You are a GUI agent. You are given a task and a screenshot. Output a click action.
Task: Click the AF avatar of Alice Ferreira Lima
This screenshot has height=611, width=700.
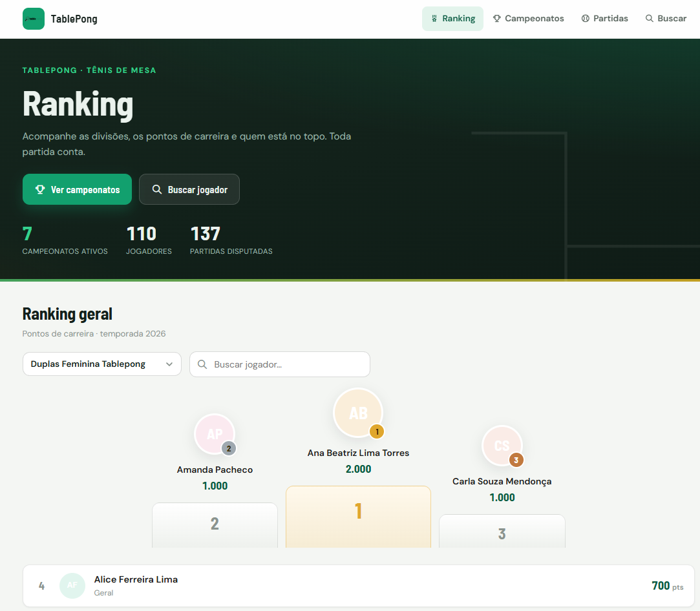coord(72,586)
